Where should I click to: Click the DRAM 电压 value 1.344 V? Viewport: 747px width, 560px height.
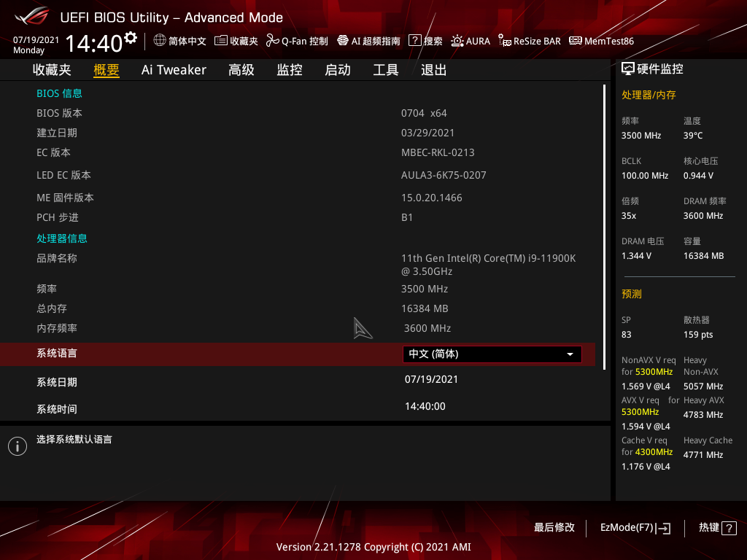click(x=636, y=256)
